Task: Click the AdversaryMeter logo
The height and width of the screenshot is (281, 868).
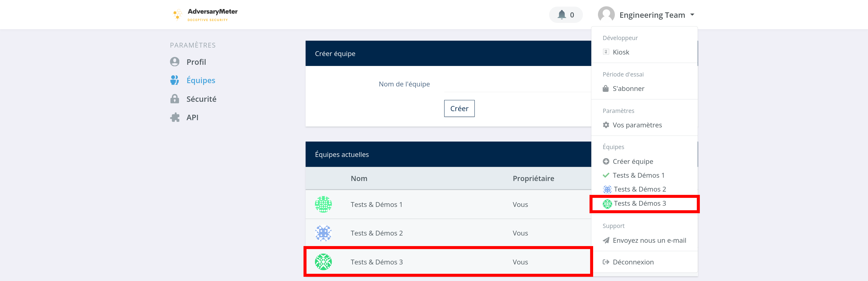Action: click(205, 15)
